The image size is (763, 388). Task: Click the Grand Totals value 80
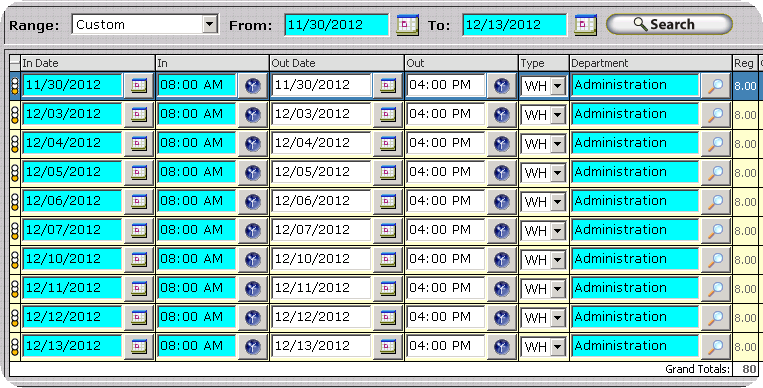pyautogui.click(x=749, y=369)
